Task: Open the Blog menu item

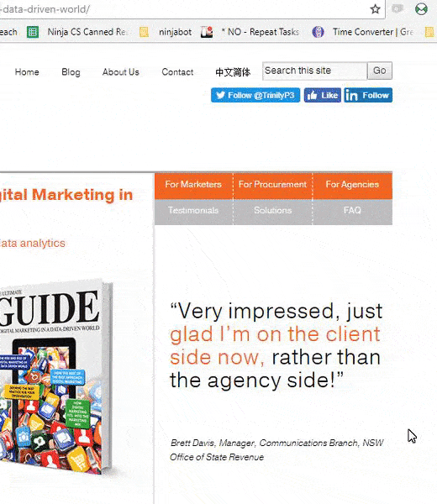Action: pyautogui.click(x=71, y=72)
